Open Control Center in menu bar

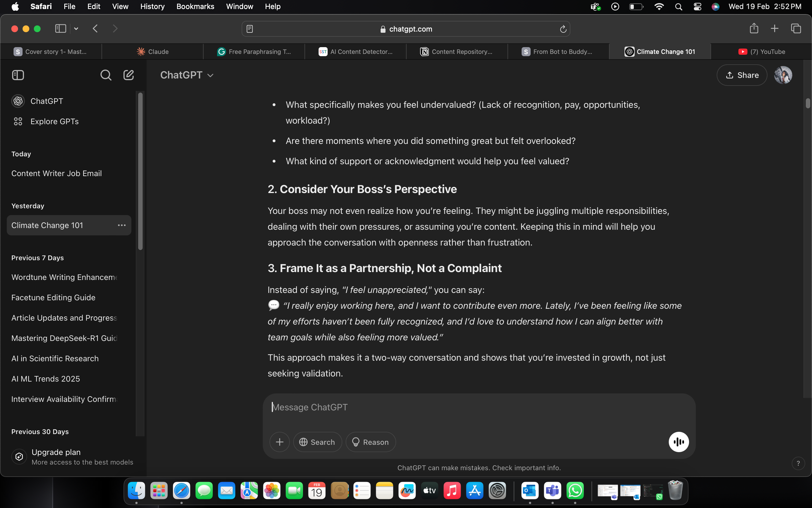tap(697, 7)
